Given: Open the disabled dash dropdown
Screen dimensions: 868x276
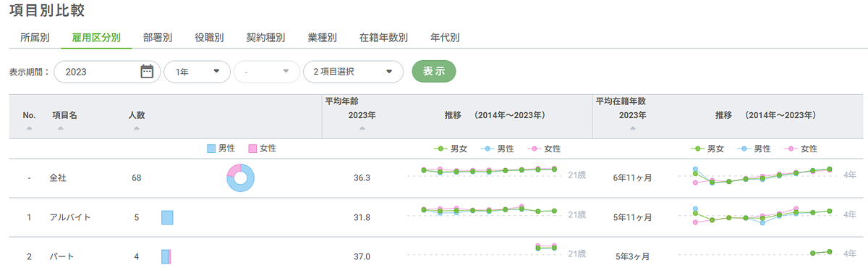Looking at the screenshot, I should 266,72.
